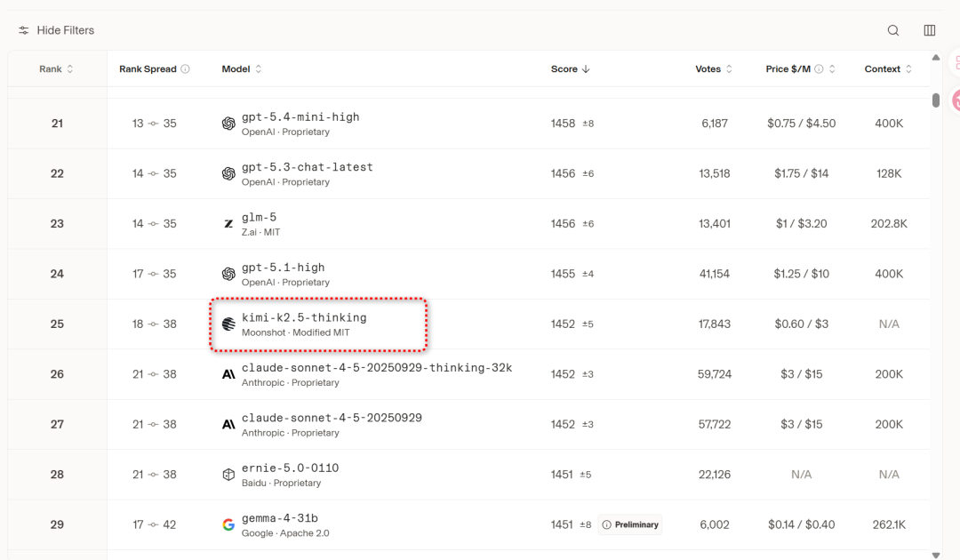Click price $1 / $3.20 for glm-5
The image size is (960, 560).
(x=802, y=224)
